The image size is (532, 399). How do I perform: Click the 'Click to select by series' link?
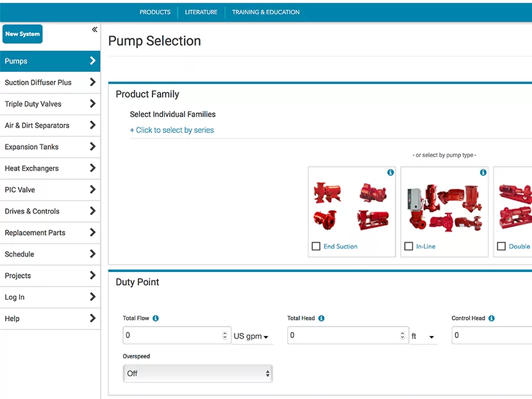pyautogui.click(x=172, y=130)
